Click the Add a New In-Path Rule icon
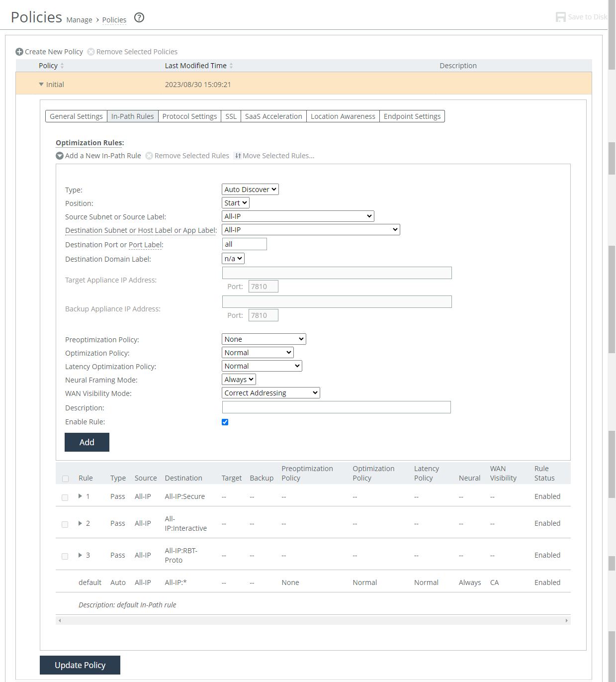 coord(60,156)
